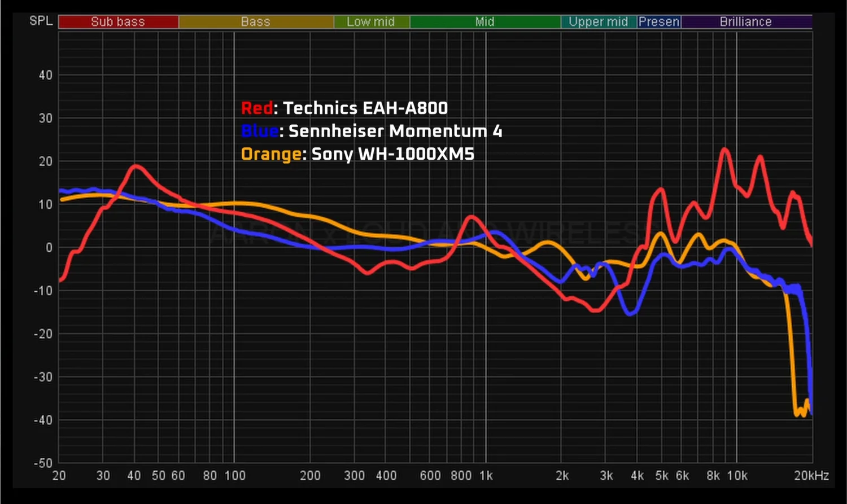Click the 4k frequency axis label

point(638,476)
